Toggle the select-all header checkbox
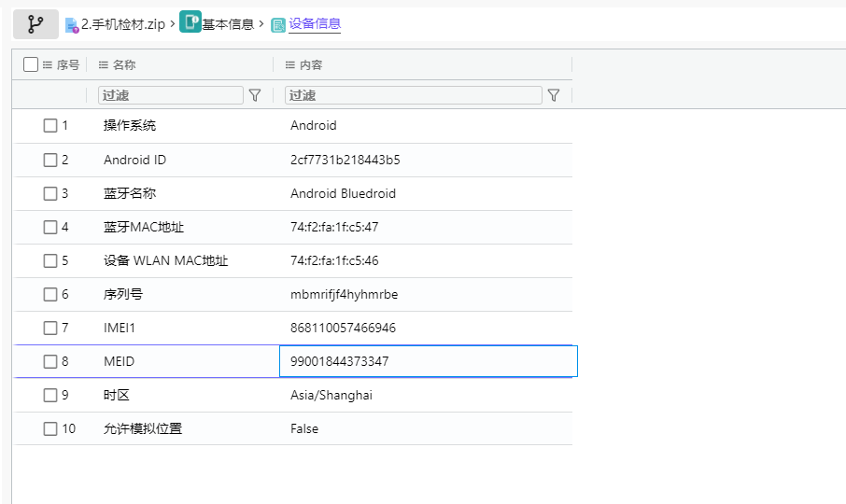The height and width of the screenshot is (504, 846). [x=31, y=64]
